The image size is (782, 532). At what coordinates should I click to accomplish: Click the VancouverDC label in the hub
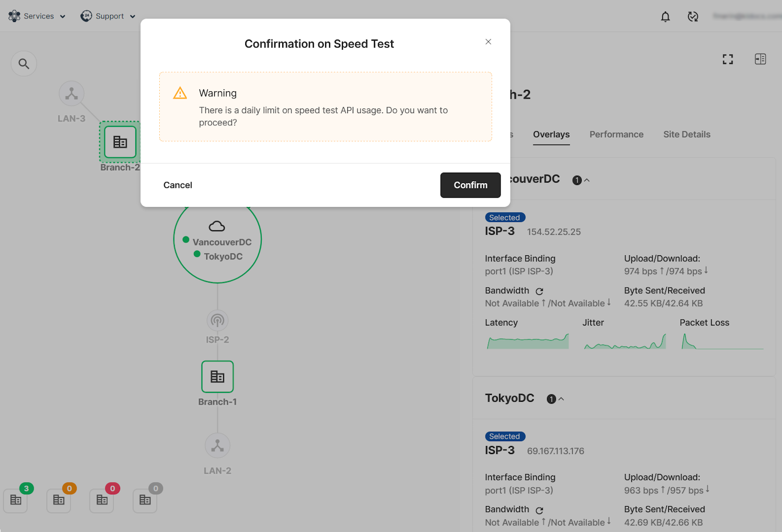tap(222, 242)
